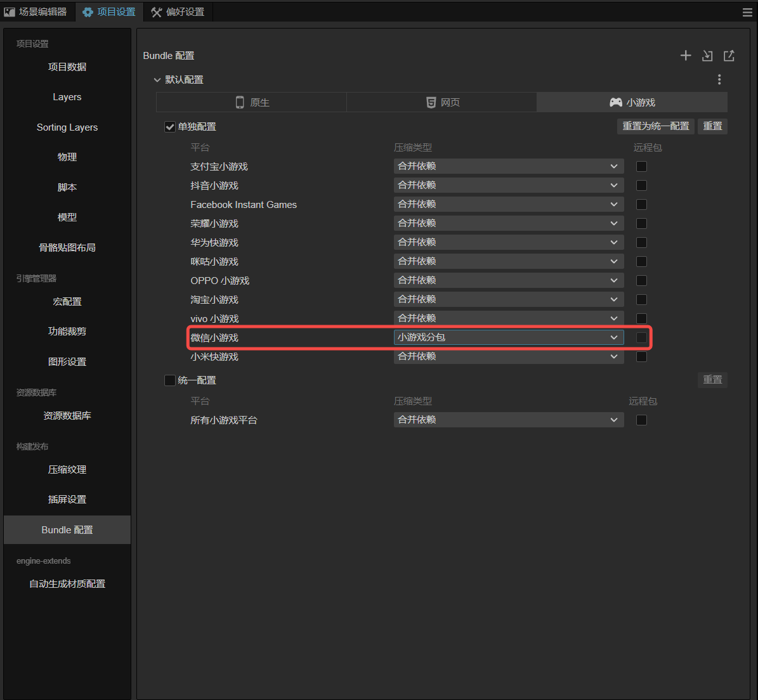Open compression dropdown for 抖音小游戏

(509, 185)
